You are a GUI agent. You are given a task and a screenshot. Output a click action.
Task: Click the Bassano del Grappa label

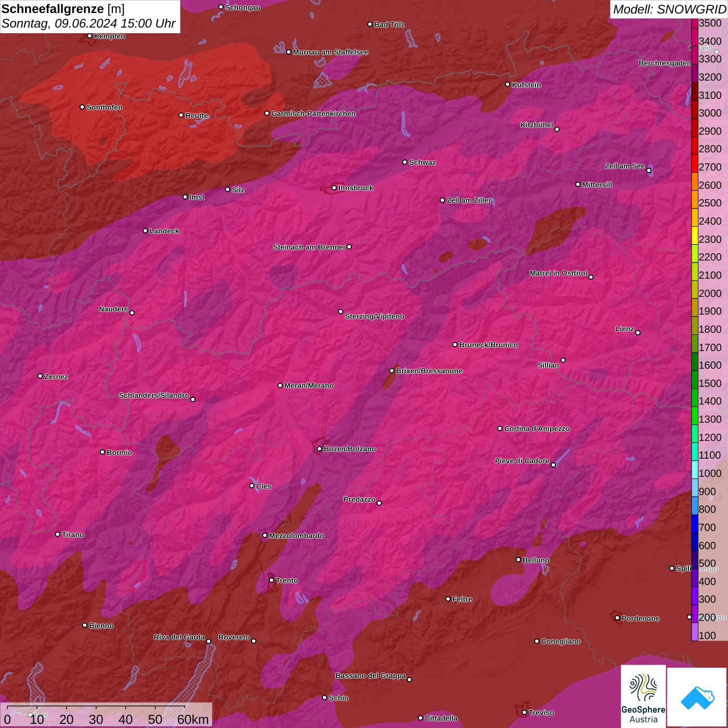tap(371, 675)
